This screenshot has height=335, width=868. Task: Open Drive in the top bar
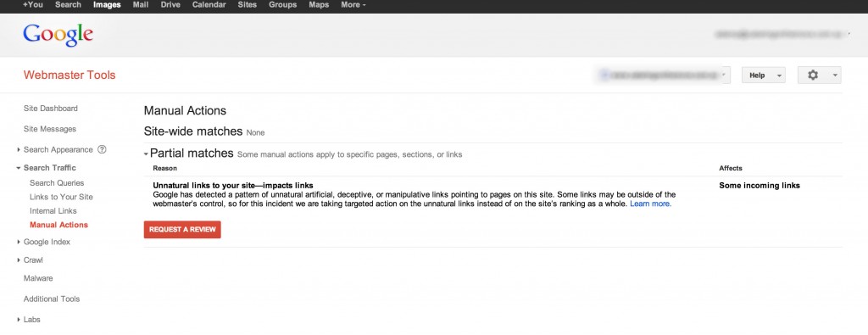[170, 5]
